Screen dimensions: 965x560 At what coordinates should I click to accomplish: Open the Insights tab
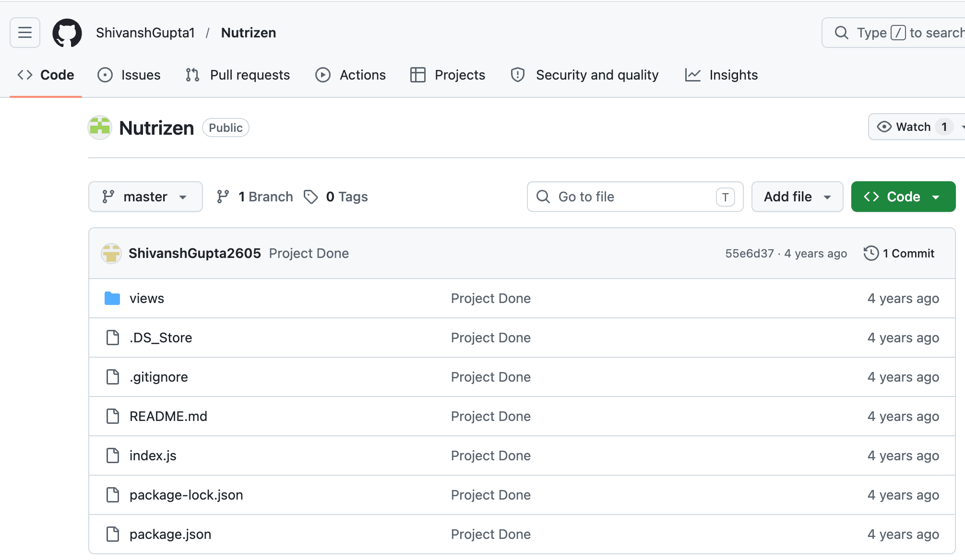pos(722,75)
